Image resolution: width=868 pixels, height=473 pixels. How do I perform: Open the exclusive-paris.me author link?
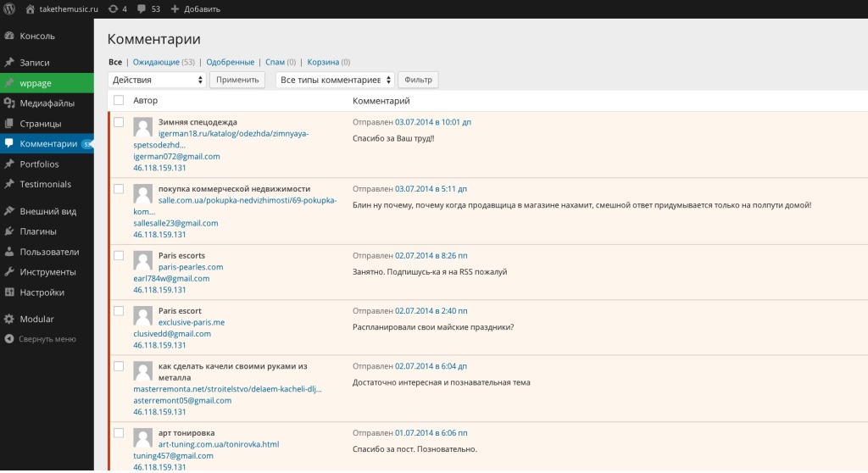192,322
